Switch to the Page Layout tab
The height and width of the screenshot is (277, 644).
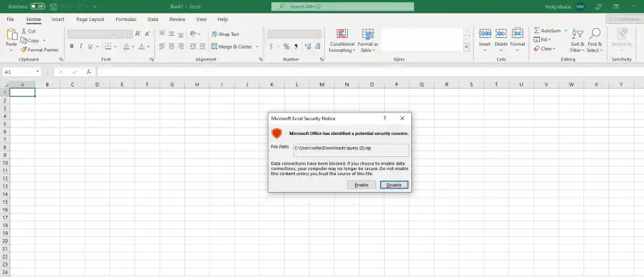[x=90, y=19]
